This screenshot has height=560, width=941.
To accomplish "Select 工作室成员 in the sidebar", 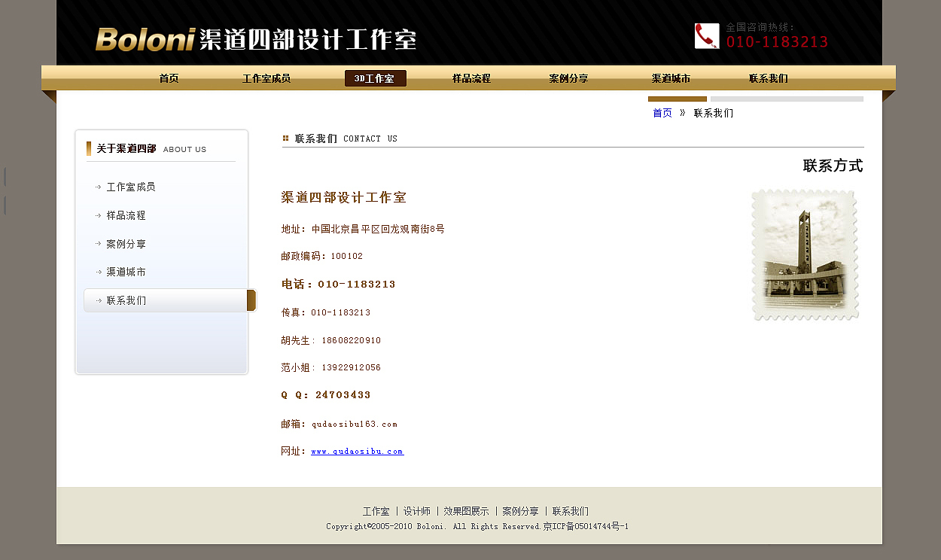I will [x=131, y=187].
